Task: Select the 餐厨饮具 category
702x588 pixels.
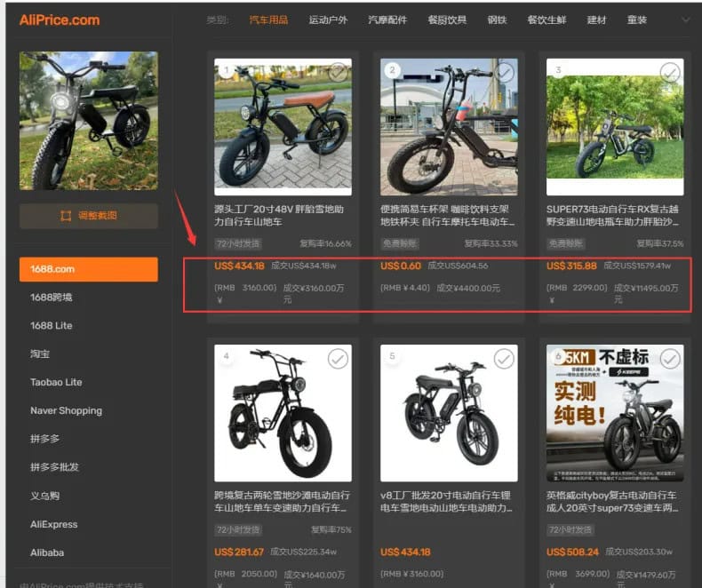Action: (447, 20)
